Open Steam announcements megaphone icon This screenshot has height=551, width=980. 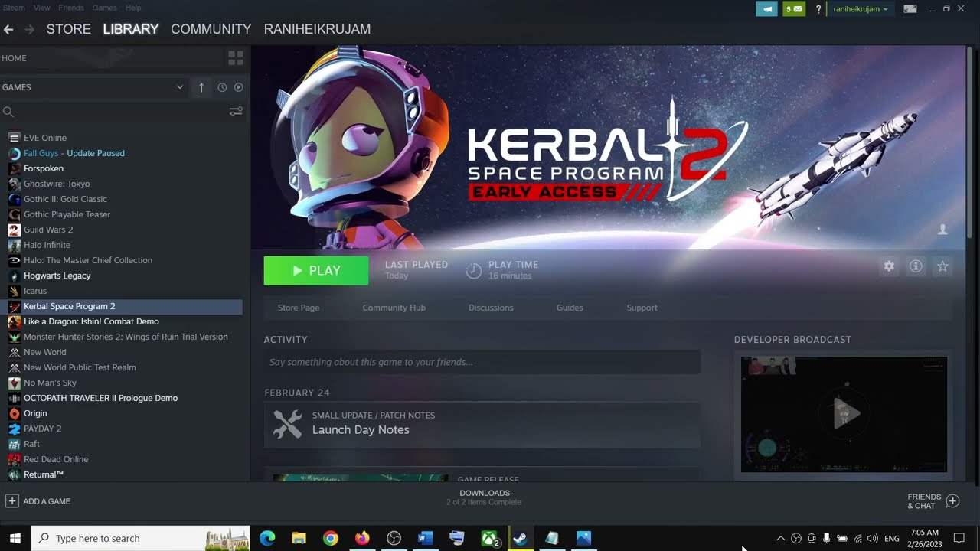coord(766,9)
